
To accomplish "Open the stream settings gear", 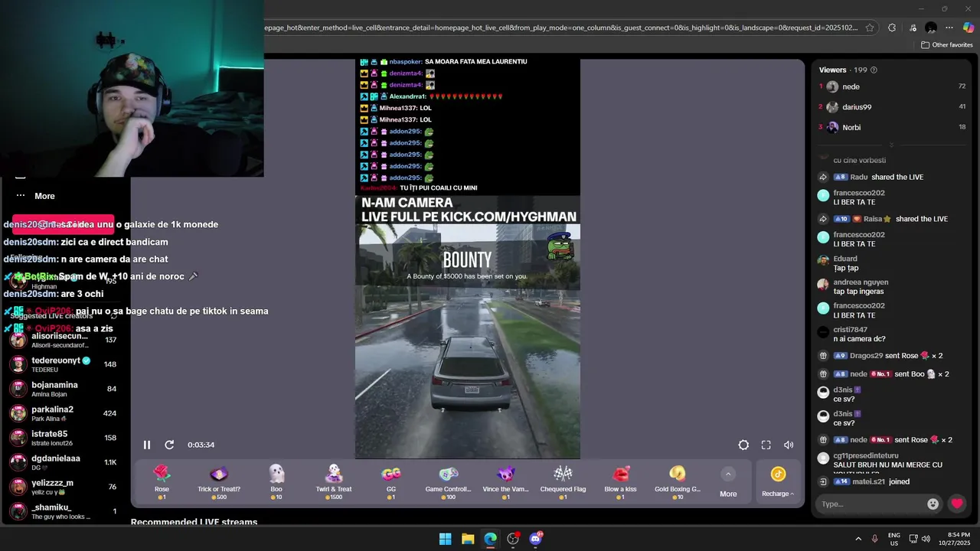I will [x=743, y=445].
